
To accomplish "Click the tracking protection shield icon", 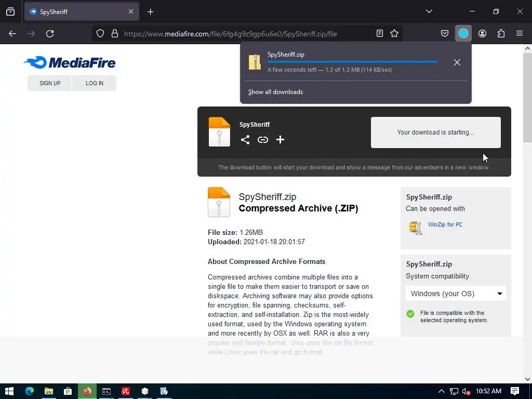I will tap(100, 34).
